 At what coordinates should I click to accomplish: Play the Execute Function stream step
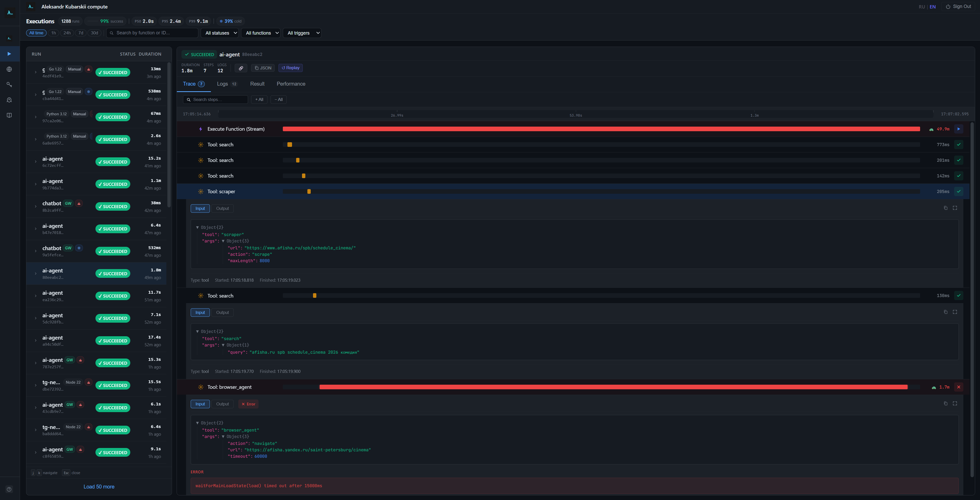[x=958, y=129]
